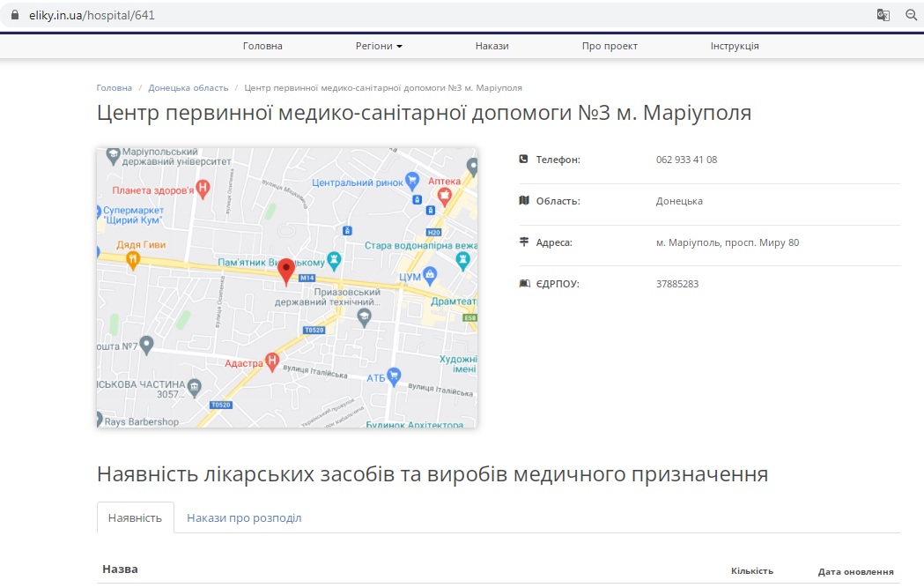Click the Планета здоров'я marker icon
The height and width of the screenshot is (588, 924).
point(203,188)
